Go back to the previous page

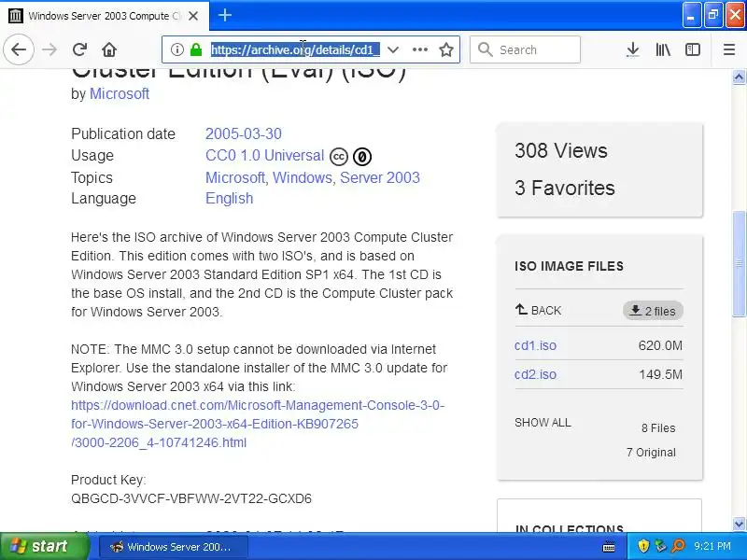coord(19,49)
